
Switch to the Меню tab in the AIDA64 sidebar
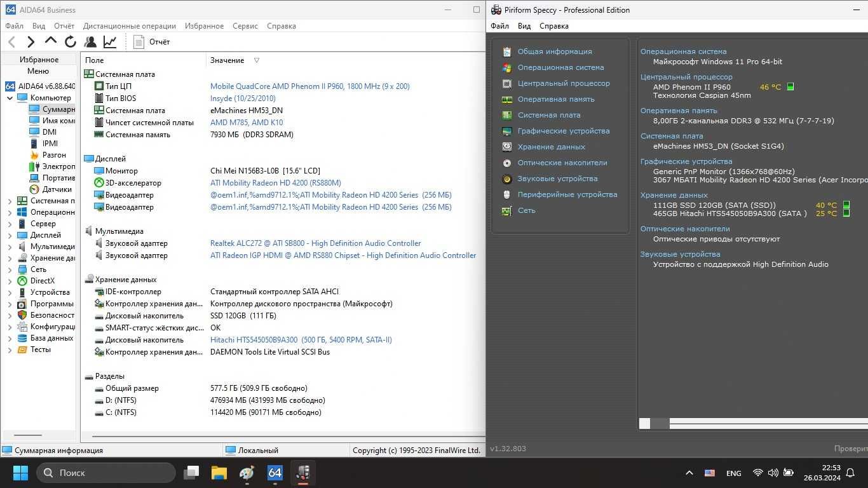[x=38, y=71]
